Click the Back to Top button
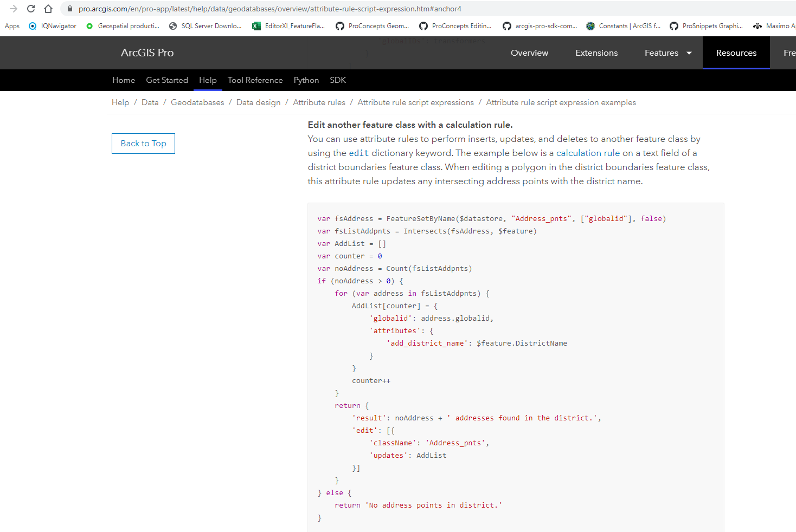 click(x=143, y=143)
